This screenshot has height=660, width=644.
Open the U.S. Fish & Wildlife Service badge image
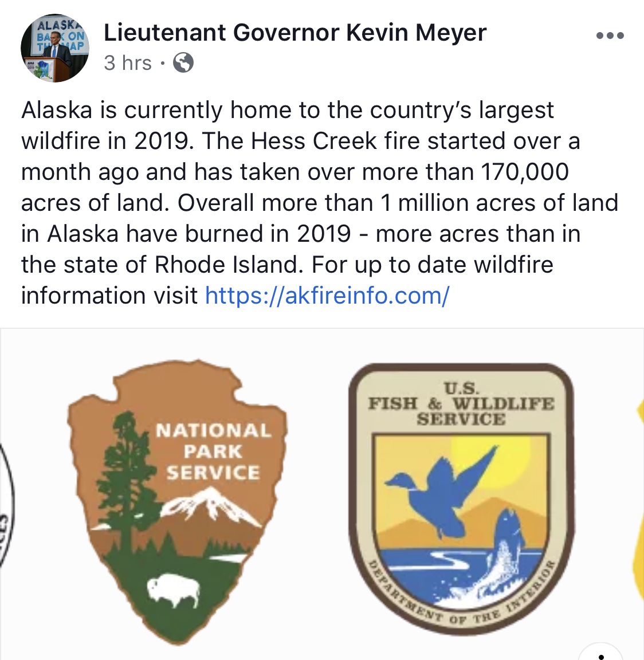[462, 498]
